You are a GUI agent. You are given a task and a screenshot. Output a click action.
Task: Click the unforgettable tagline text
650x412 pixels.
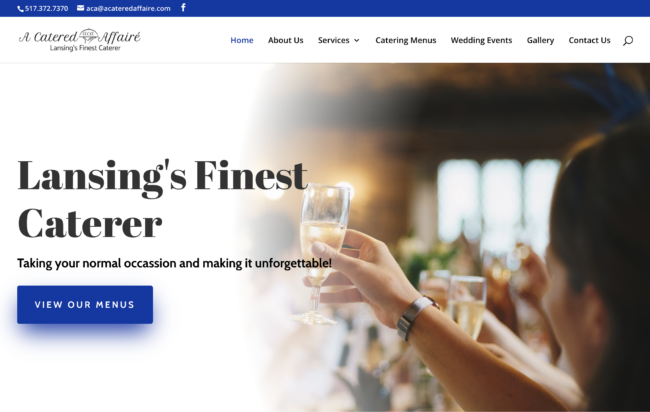pyautogui.click(x=174, y=263)
